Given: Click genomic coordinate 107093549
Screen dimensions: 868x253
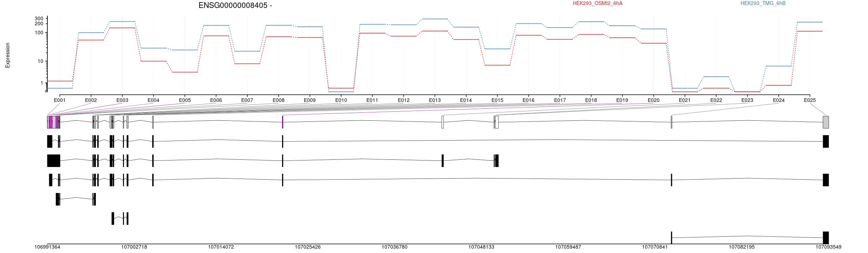Looking at the screenshot, I should (829, 247).
